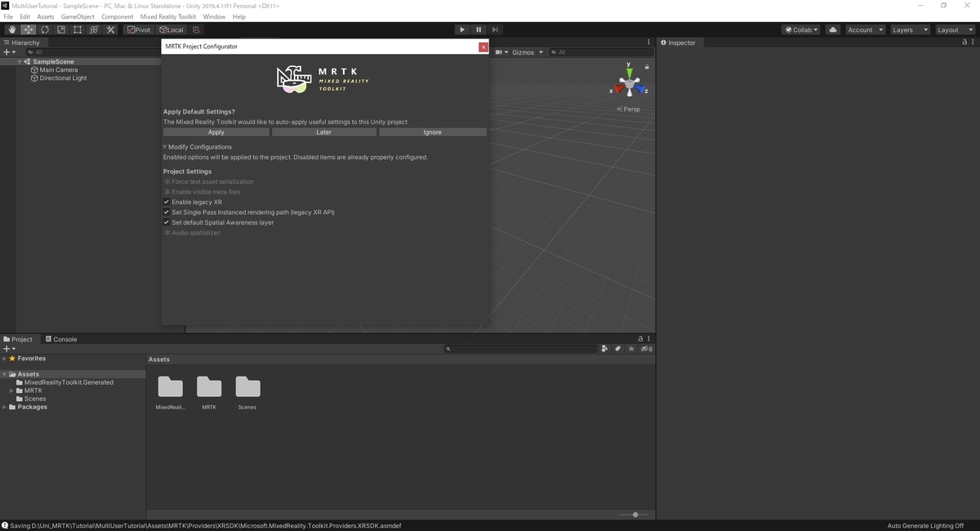Image resolution: width=980 pixels, height=531 pixels.
Task: Uncheck Set Single Pass Instanced rendering path
Action: (x=167, y=212)
